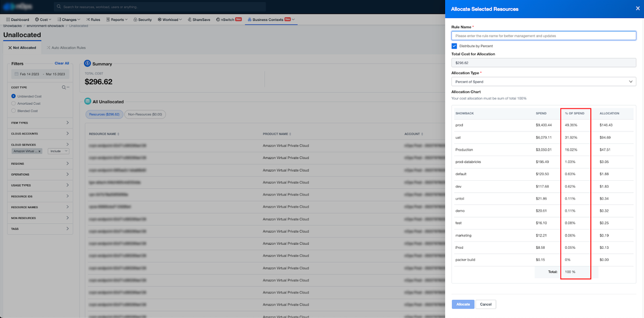Image resolution: width=644 pixels, height=318 pixels.
Task: Expand the Non Resources filter
Action: [x=40, y=218]
